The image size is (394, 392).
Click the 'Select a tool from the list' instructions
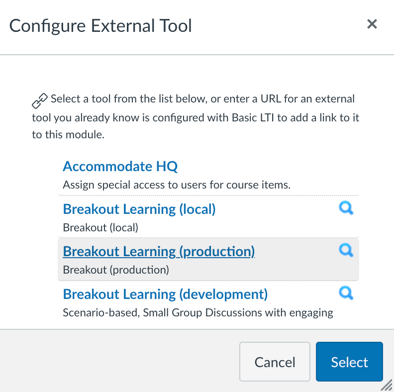point(203,99)
